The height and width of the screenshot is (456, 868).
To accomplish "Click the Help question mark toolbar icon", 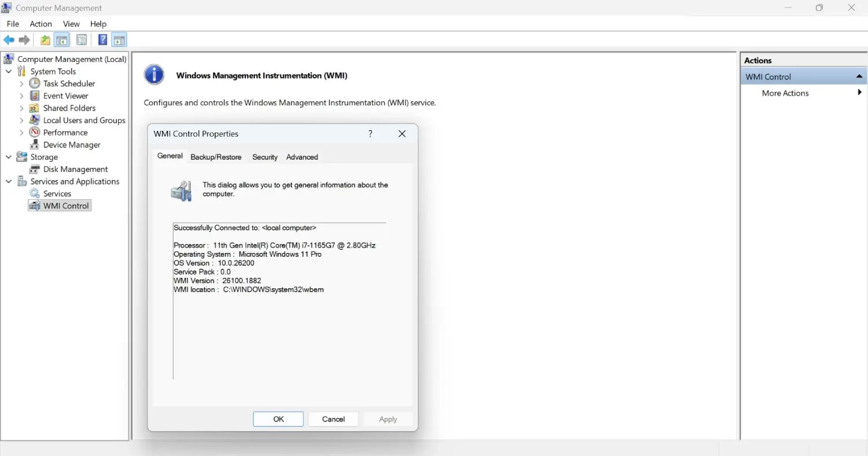I will click(102, 39).
